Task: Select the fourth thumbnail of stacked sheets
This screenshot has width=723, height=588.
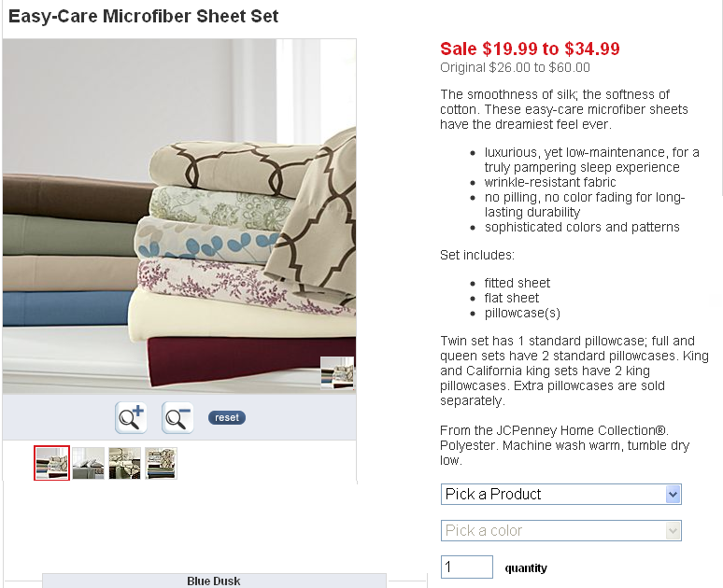Action: 161,463
